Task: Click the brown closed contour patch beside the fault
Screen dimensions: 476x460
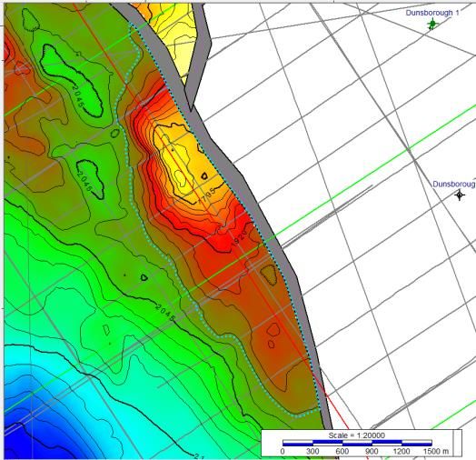Action: click(x=269, y=275)
